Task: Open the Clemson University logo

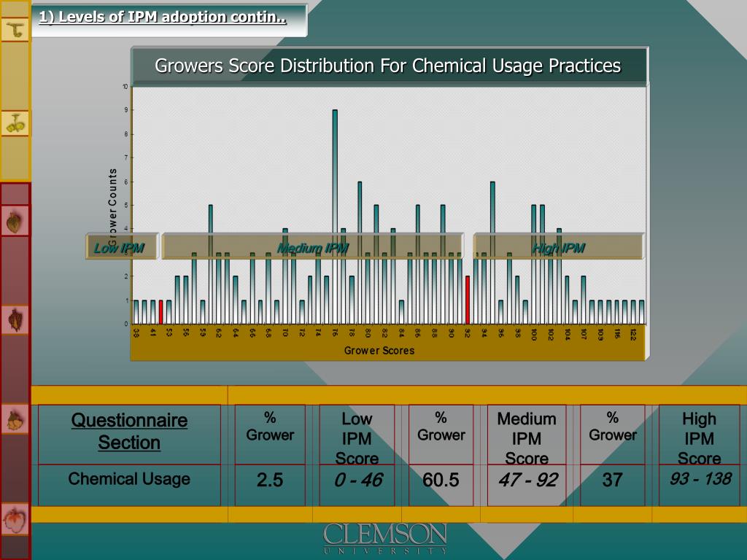Action: pos(385,539)
